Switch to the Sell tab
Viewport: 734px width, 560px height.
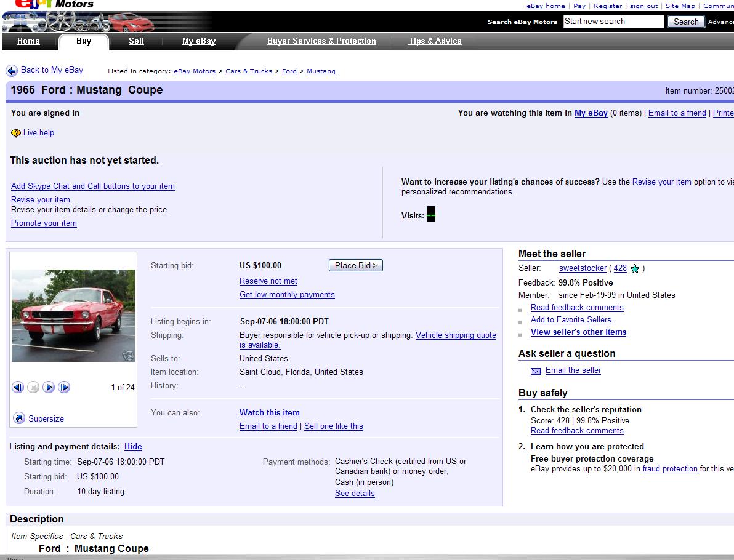[x=136, y=41]
